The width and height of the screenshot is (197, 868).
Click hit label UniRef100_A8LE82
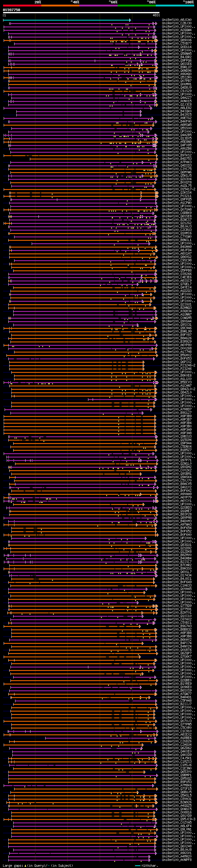tap(177, 108)
